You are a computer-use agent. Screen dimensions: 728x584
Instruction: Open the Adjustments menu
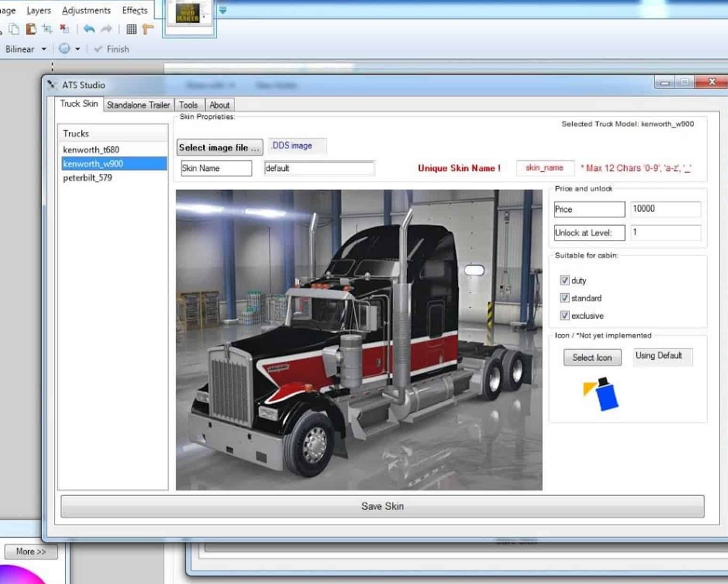pos(86,10)
